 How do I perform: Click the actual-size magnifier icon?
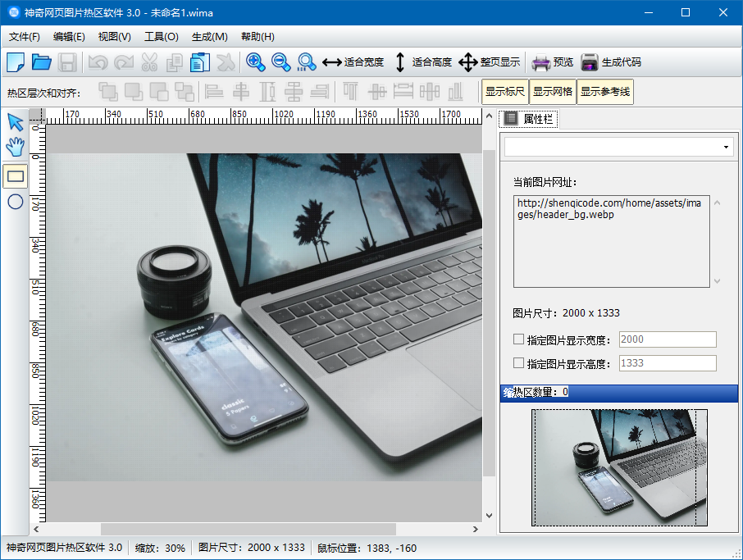[x=307, y=62]
